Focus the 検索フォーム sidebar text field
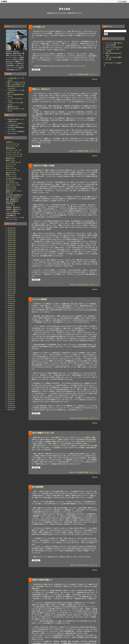This screenshot has width=129, height=644. point(115,31)
